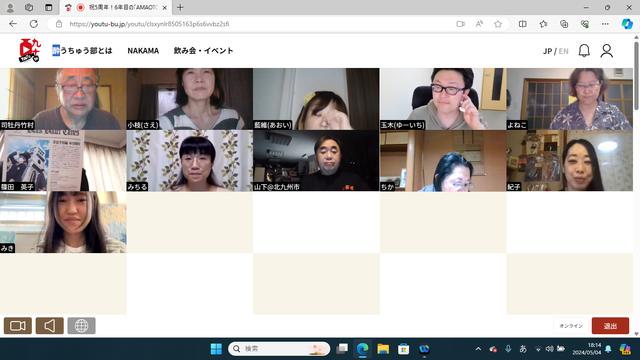Open a new browser tab
The height and width of the screenshot is (360, 640).
click(180, 7)
